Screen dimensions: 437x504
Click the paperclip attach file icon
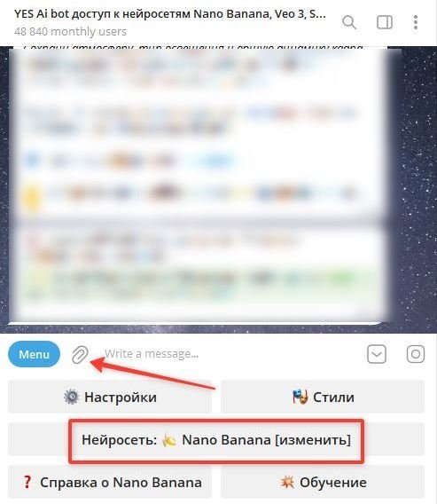[x=80, y=355]
